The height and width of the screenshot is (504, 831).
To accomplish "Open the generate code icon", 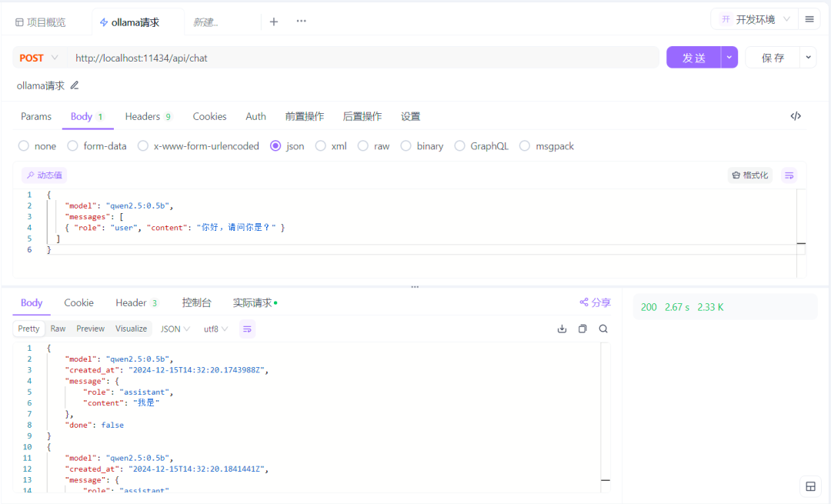I will [796, 116].
